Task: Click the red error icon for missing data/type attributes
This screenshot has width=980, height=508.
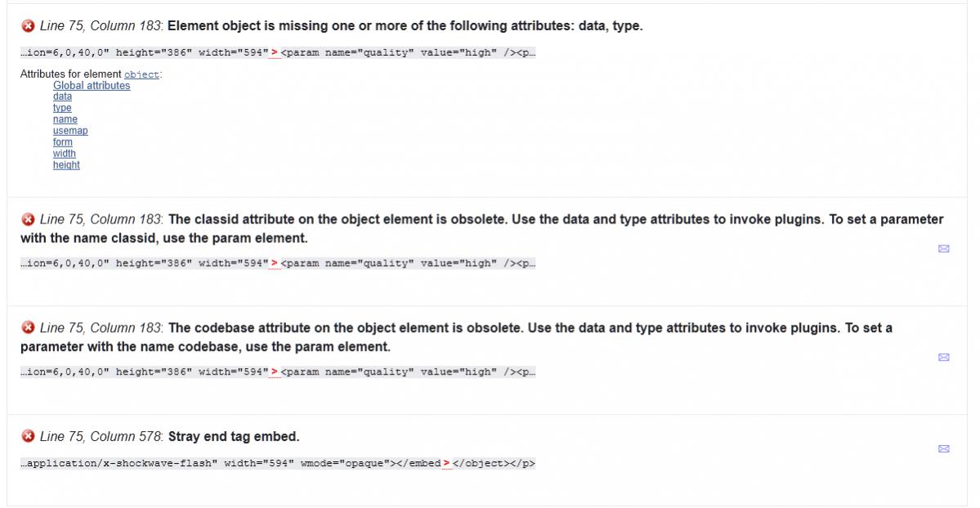Action: pyautogui.click(x=28, y=26)
